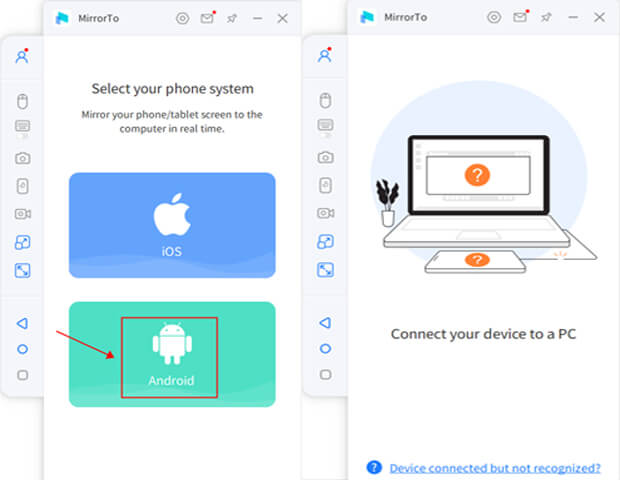Open account profile in right MirrorTo window
This screenshot has width=620, height=480.
tap(325, 55)
